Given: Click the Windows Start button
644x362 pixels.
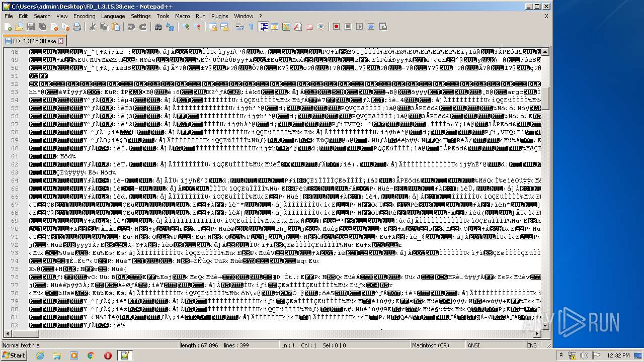Looking at the screenshot, I should [14, 355].
